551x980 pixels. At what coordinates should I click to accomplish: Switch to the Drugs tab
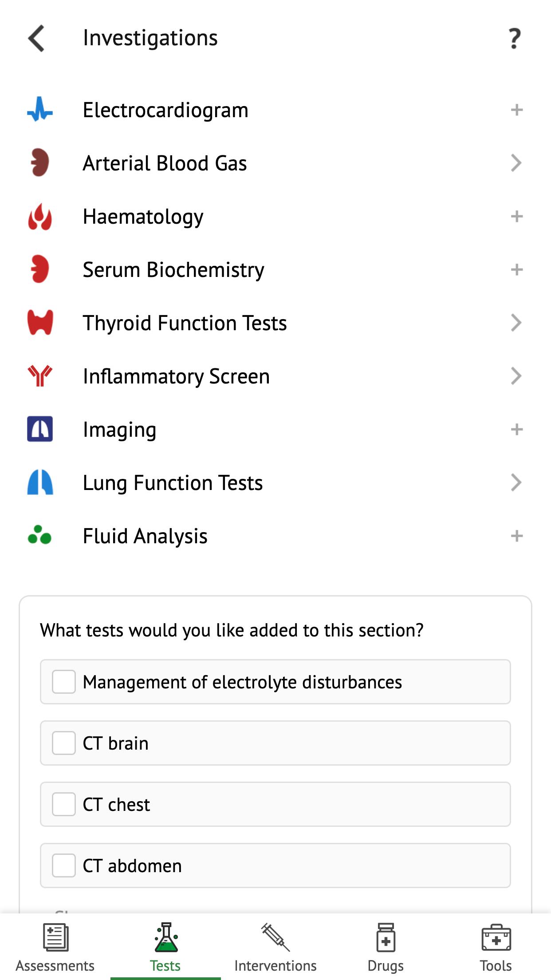[386, 947]
